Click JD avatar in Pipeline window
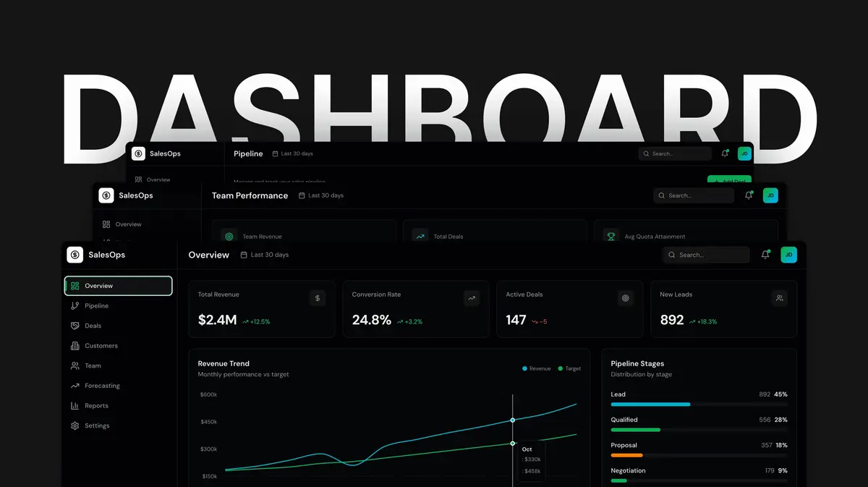Screen dimensions: 868x487 click(x=744, y=153)
